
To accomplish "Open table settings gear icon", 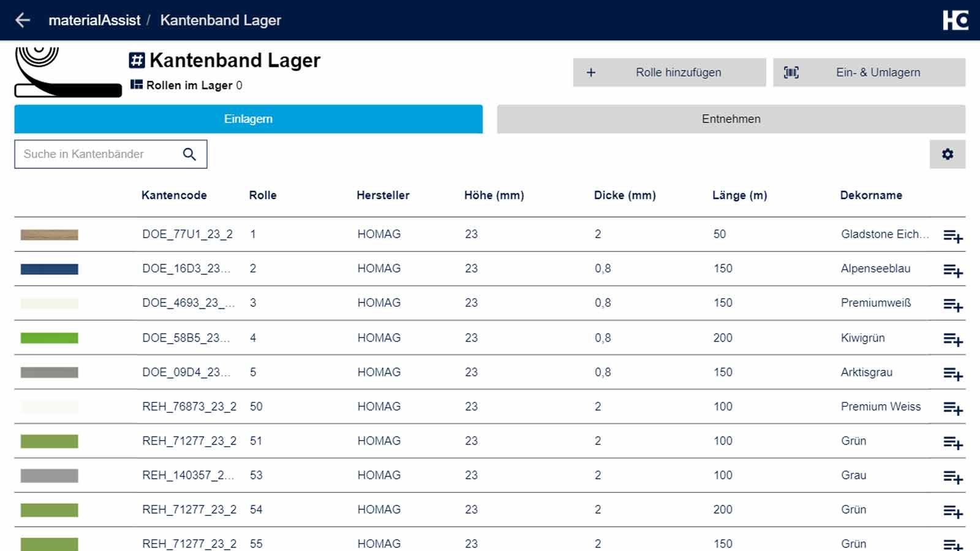I will pos(947,154).
